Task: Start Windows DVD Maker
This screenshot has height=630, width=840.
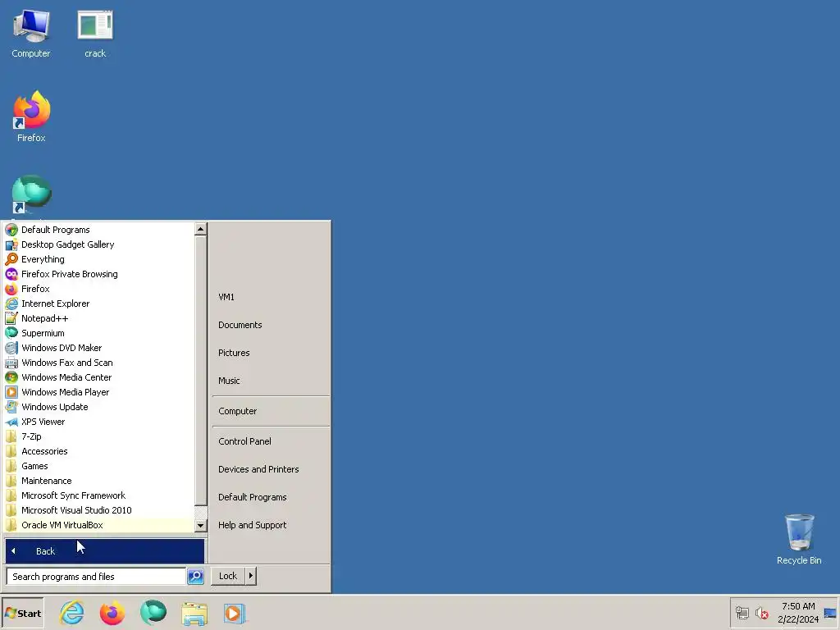Action: point(98,348)
